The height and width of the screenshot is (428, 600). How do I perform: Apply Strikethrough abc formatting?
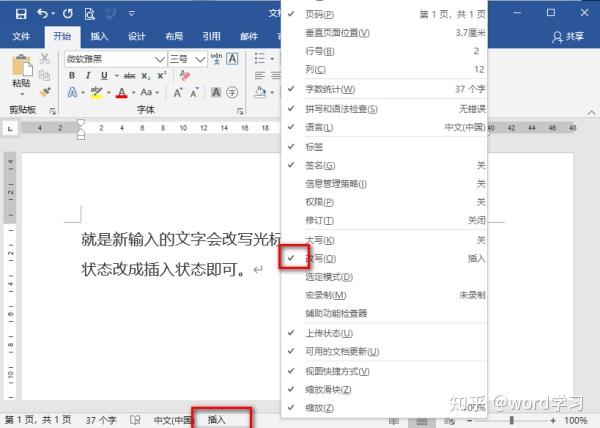130,76
